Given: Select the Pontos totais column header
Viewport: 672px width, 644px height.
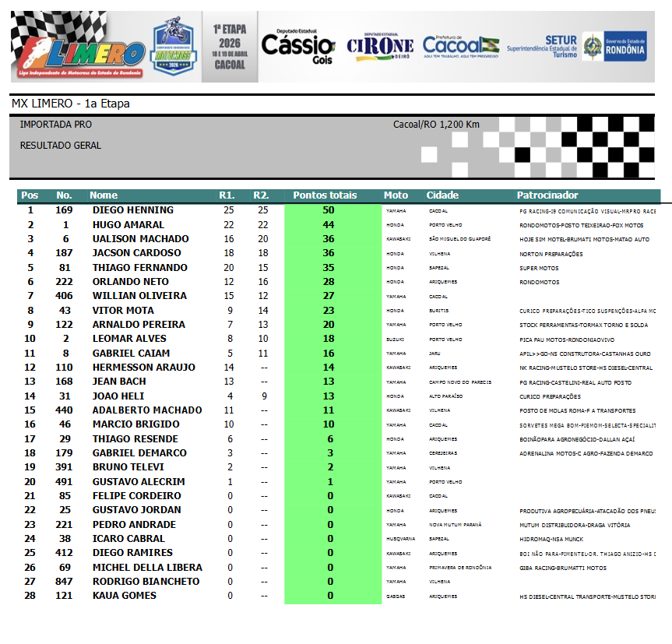Looking at the screenshot, I should pos(325,195).
